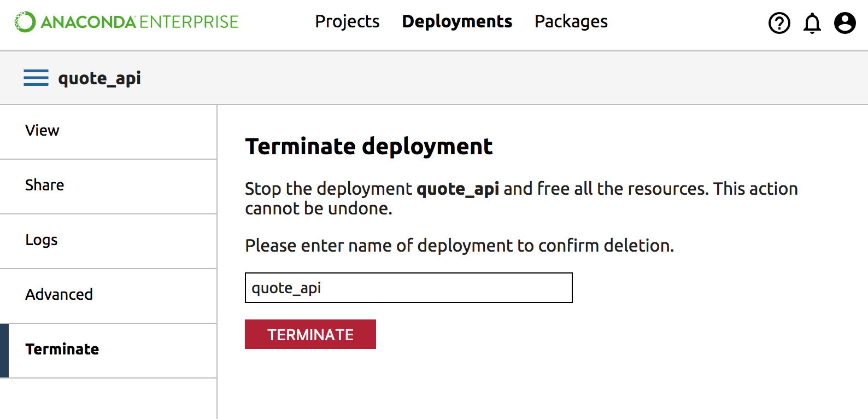Go to the Projects page

347,21
